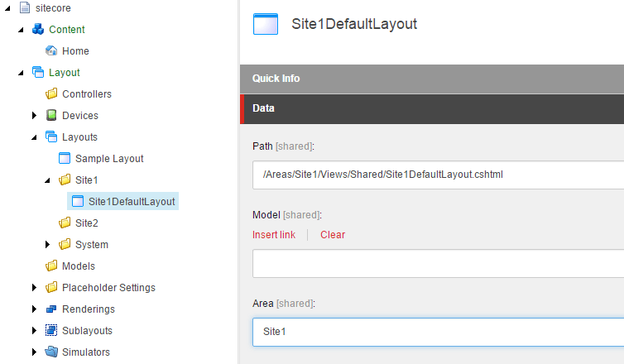Click the Content node cube icon
Image resolution: width=624 pixels, height=364 pixels.
pyautogui.click(x=37, y=30)
